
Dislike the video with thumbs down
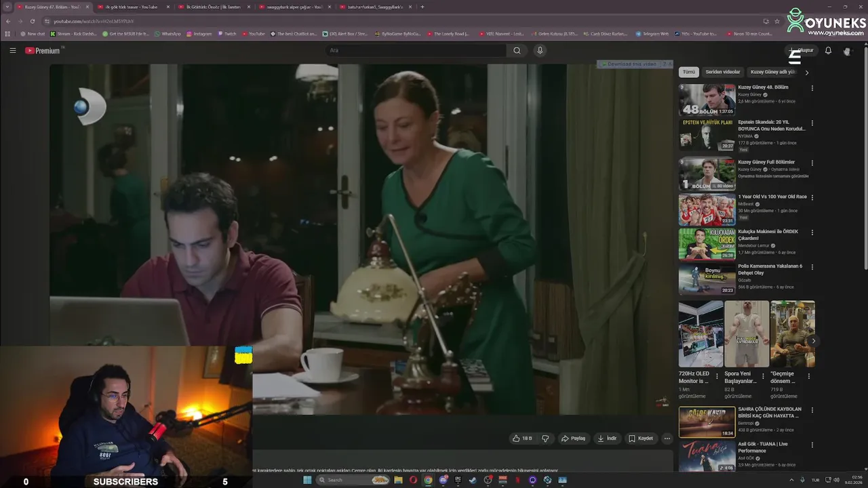pyautogui.click(x=545, y=439)
